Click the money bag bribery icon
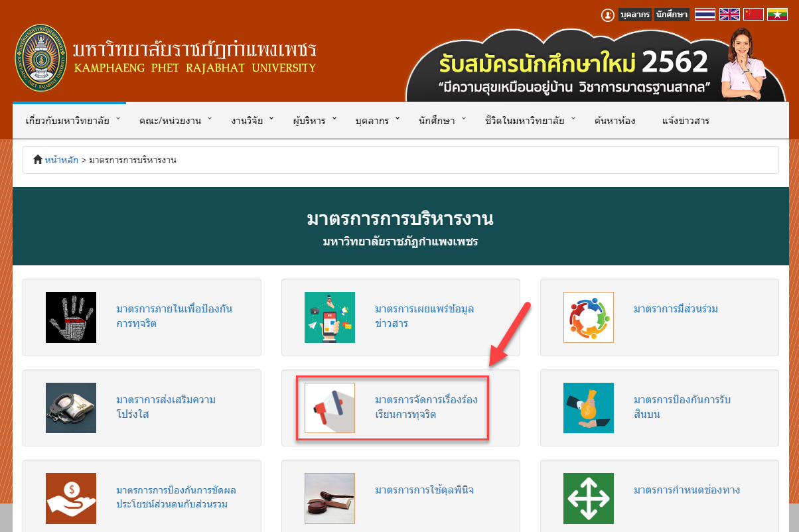Screen dimensions: 799x532 589,408
